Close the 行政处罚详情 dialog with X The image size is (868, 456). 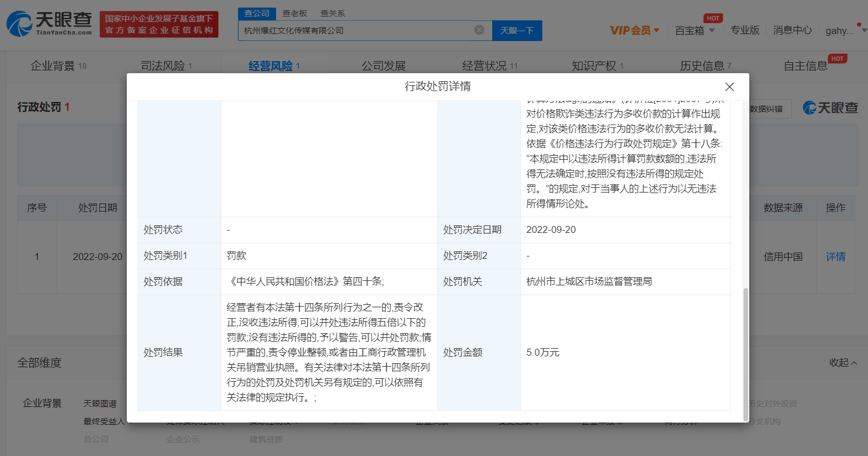[729, 87]
